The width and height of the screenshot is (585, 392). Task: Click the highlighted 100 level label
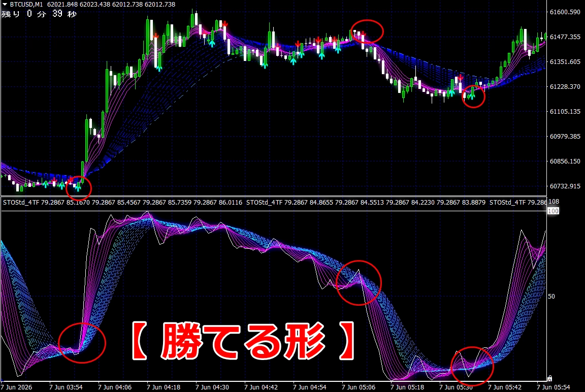click(553, 211)
